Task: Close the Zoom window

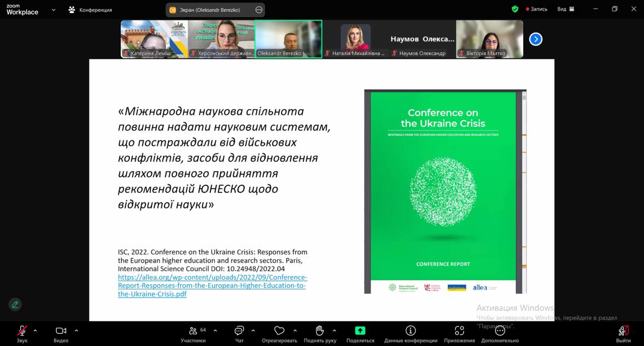Action: pos(633,9)
